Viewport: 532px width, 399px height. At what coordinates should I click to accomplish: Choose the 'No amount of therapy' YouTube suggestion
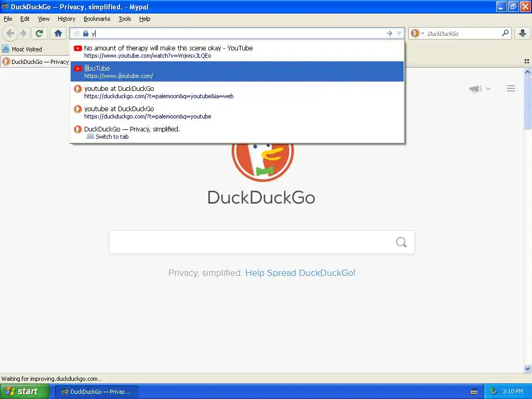237,51
